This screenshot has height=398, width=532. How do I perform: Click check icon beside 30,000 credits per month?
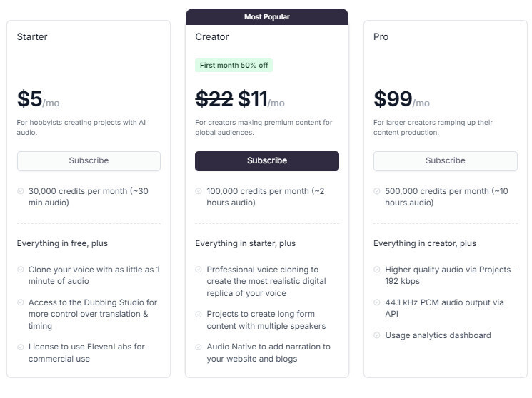click(21, 191)
